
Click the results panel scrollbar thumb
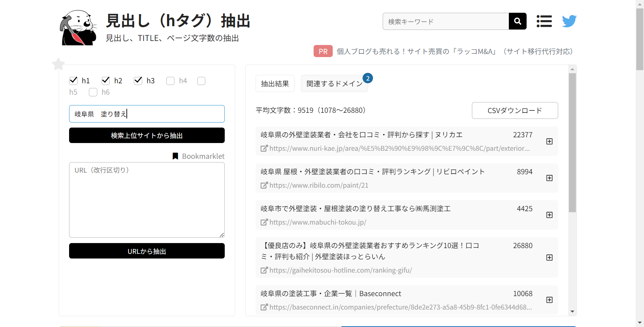(x=572, y=143)
